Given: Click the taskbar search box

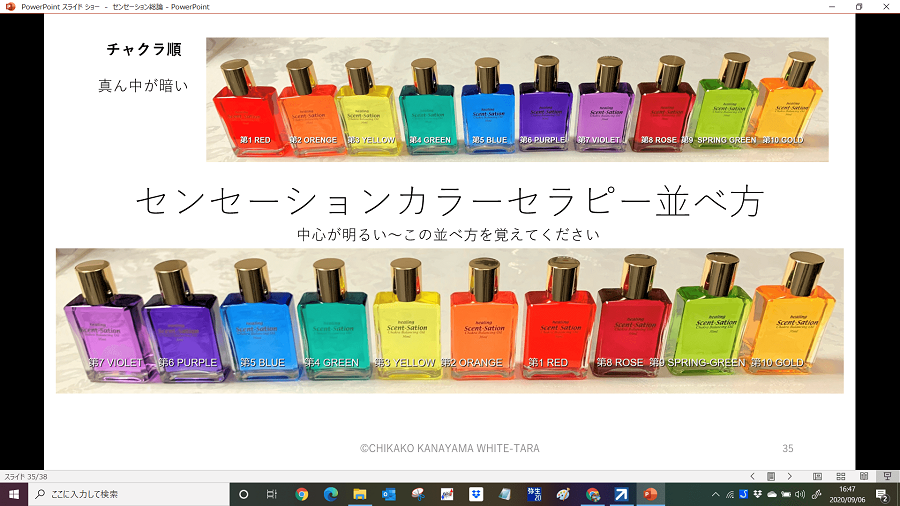Looking at the screenshot, I should (x=129, y=494).
